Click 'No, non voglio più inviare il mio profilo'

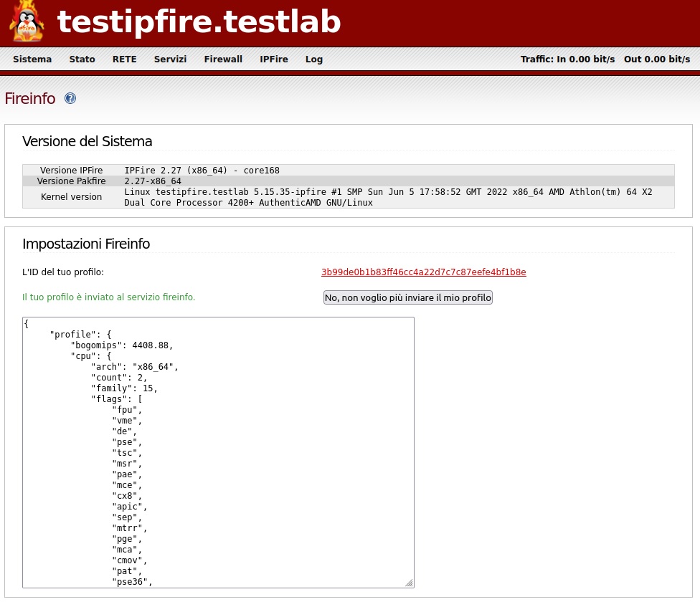coord(408,297)
